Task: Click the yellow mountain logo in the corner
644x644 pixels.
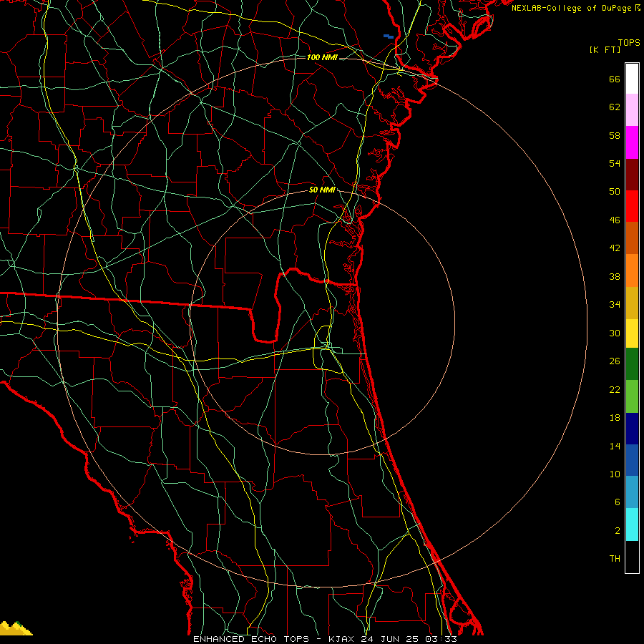Action: (x=16, y=628)
